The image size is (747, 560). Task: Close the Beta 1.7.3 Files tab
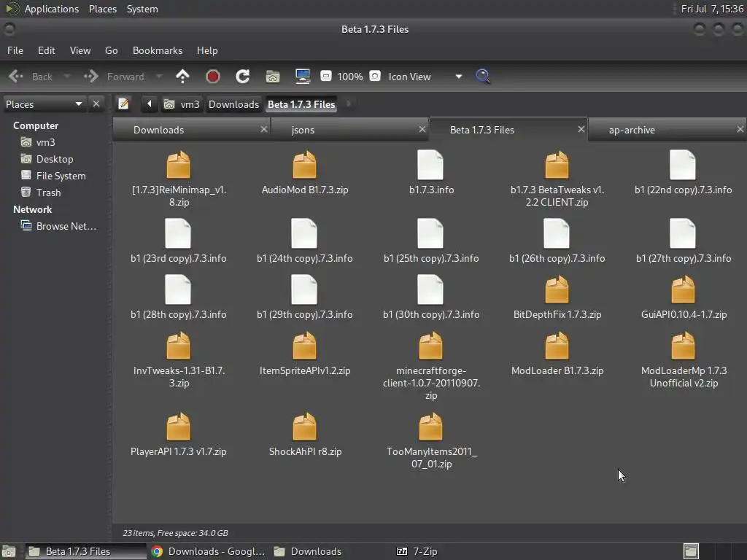pyautogui.click(x=581, y=129)
